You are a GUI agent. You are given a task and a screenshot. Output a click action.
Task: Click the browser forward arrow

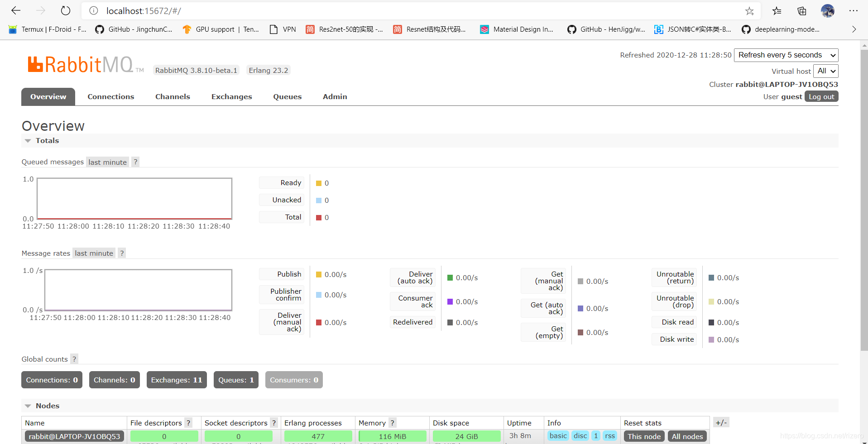click(x=41, y=10)
